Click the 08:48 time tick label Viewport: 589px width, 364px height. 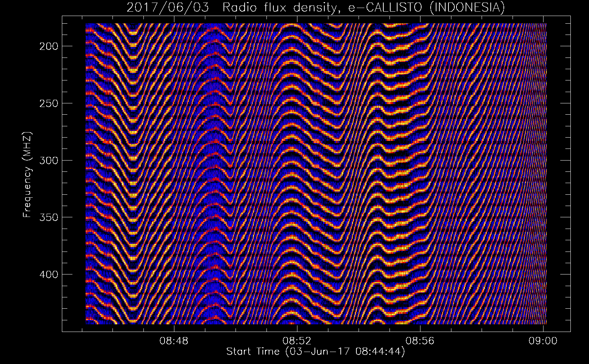(174, 341)
